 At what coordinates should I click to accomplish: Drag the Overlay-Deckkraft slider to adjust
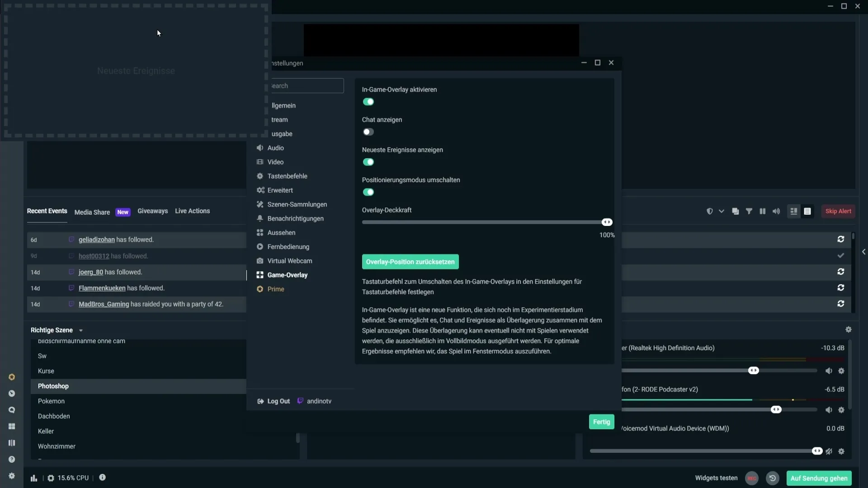607,222
